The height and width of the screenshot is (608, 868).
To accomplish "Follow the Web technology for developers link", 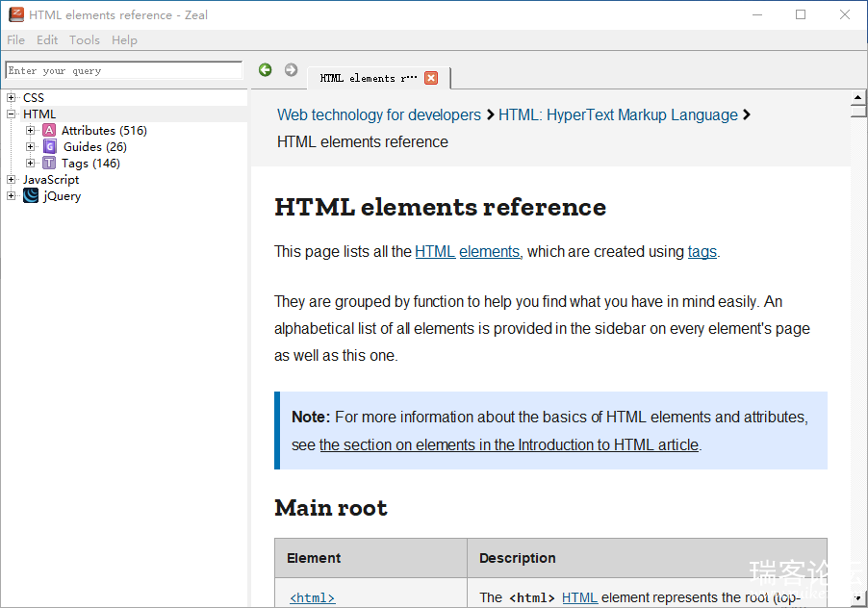I will click(378, 115).
